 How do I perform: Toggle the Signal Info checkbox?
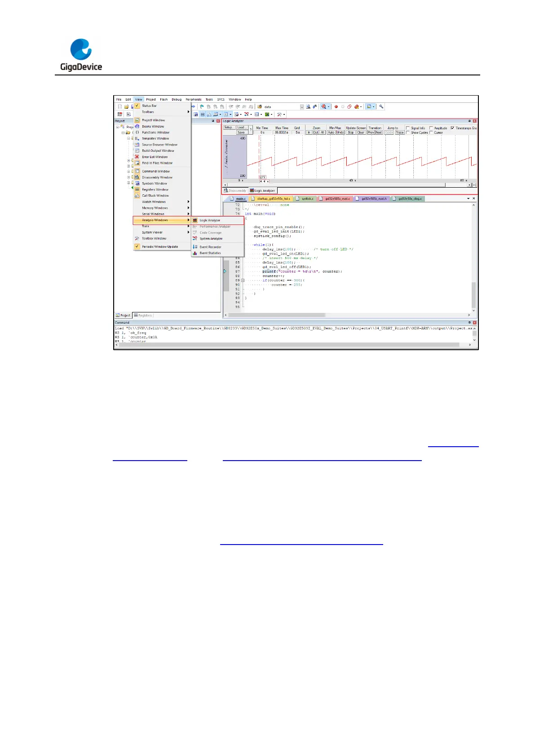408,128
